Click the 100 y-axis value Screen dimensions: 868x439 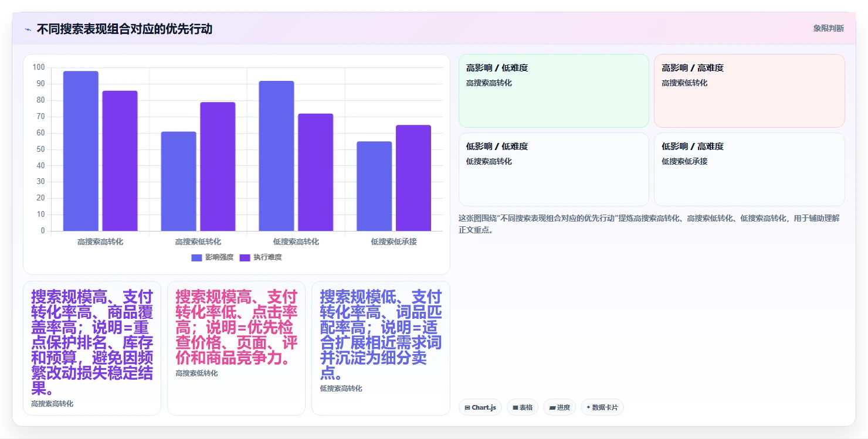tap(39, 67)
